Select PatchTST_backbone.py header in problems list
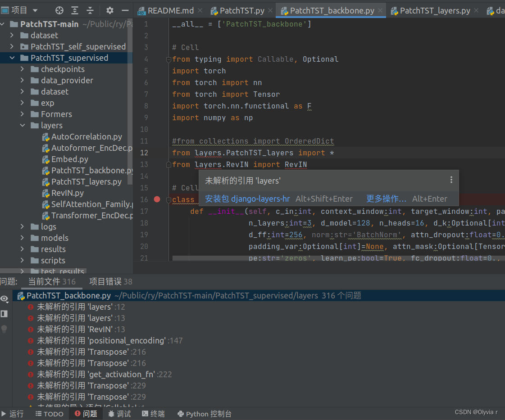 [x=259, y=296]
